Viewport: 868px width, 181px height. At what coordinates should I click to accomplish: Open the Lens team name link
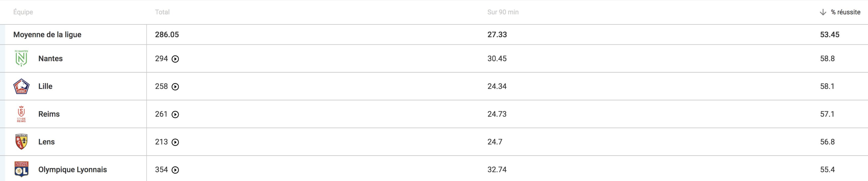click(x=47, y=142)
